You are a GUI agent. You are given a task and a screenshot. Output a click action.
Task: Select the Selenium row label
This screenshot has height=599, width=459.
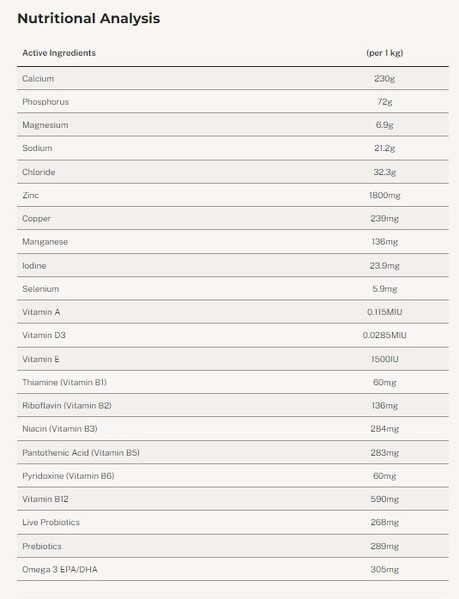(40, 289)
